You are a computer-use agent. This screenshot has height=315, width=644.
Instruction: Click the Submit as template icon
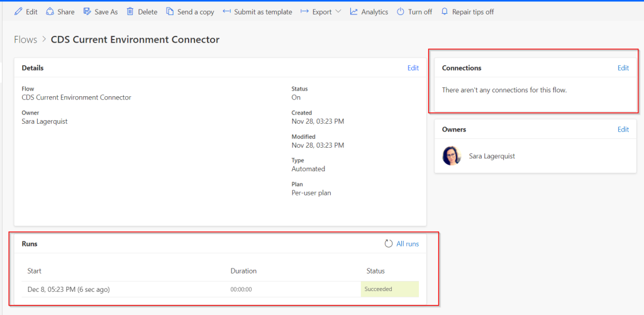click(227, 12)
